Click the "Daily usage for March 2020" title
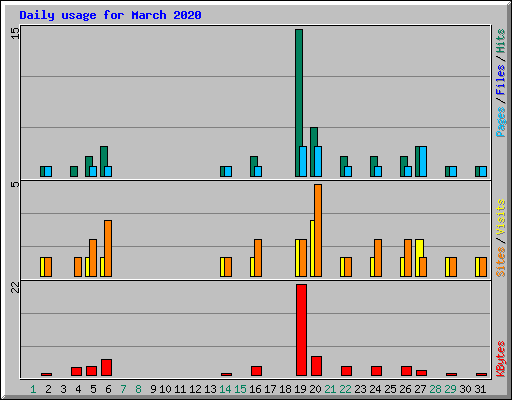 (110, 15)
